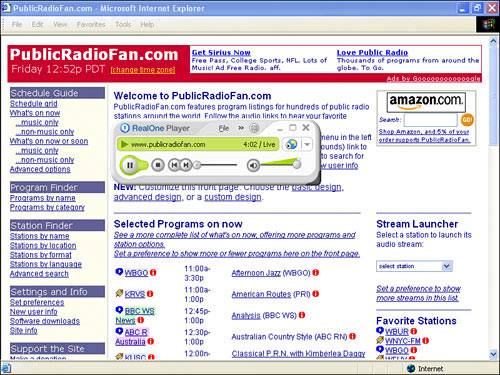
Task: Click previous track button in RealOne Player
Action: 174,165
